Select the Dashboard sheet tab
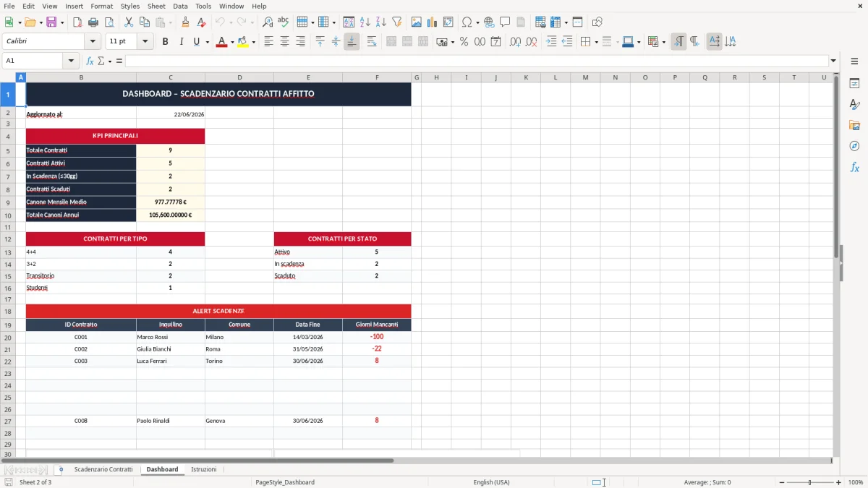868x488 pixels. coord(162,469)
